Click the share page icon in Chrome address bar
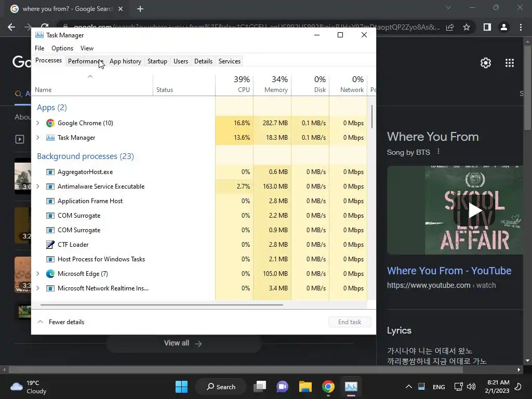The image size is (532, 399). click(450, 27)
